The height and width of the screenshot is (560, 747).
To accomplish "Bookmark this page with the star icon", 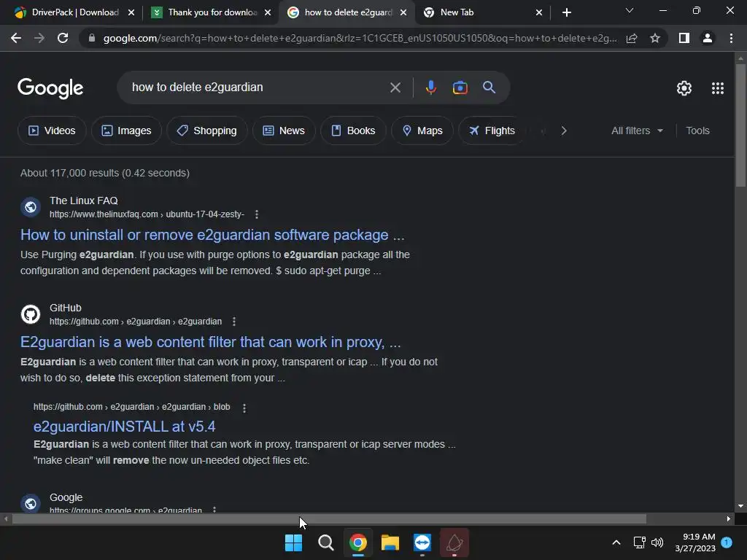I will pos(655,38).
